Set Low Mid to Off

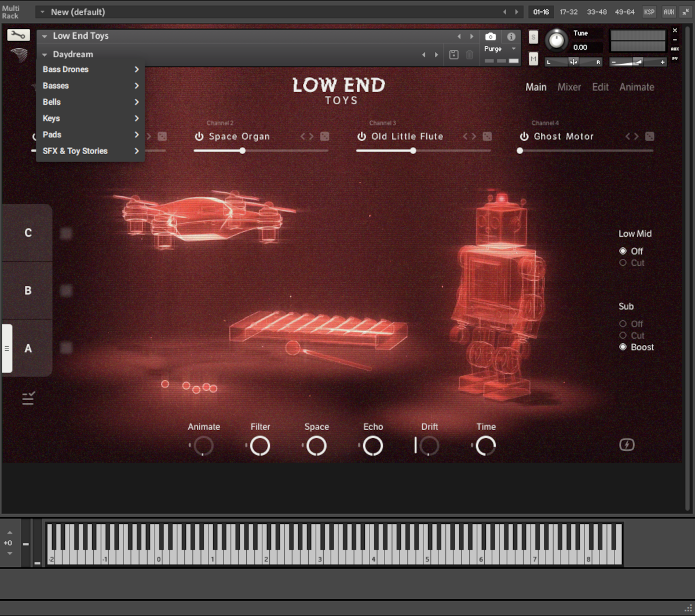(x=631, y=251)
